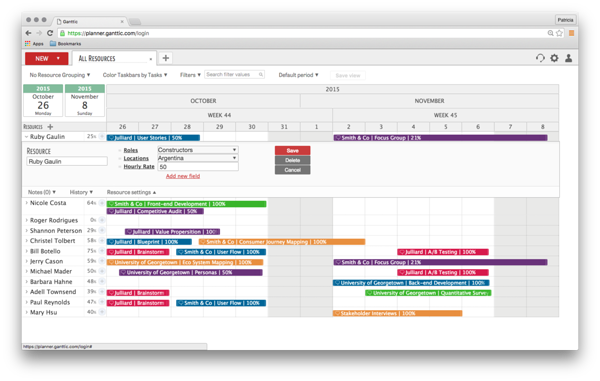Click Quantitative Survey green taskbar
This screenshot has height=381, width=600.
click(x=428, y=293)
